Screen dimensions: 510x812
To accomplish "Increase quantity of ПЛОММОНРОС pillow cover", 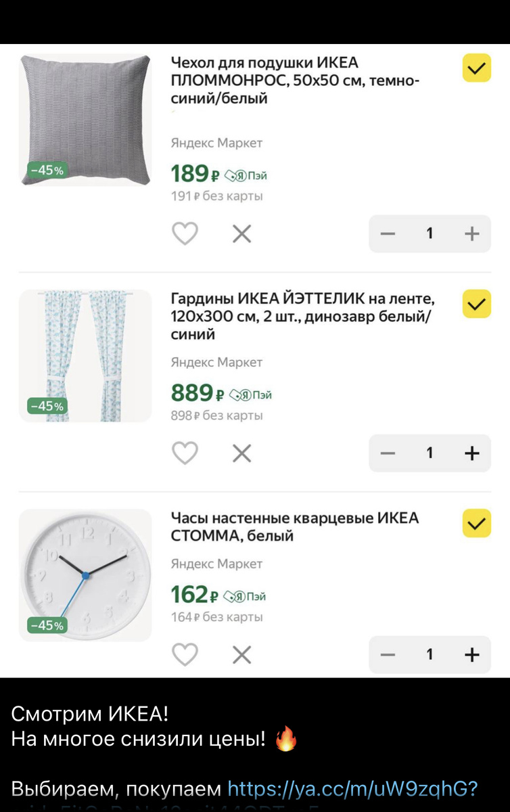I will 471,233.
